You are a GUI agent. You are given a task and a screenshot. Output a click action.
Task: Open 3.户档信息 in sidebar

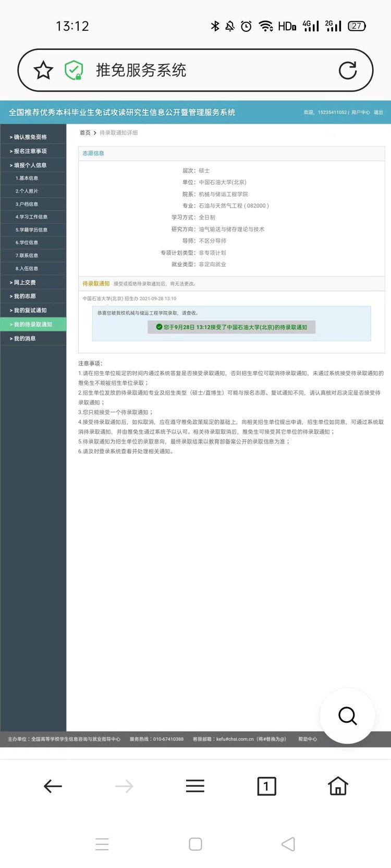coord(33,204)
